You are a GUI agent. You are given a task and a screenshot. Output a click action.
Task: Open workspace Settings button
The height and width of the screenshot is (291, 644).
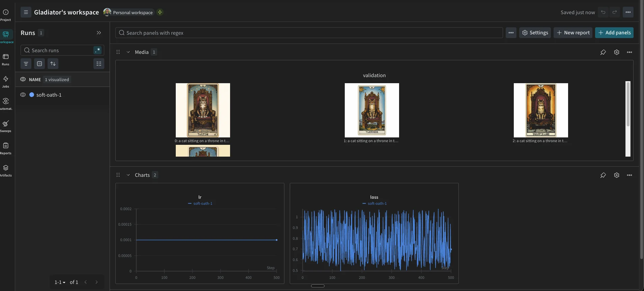[x=535, y=33]
